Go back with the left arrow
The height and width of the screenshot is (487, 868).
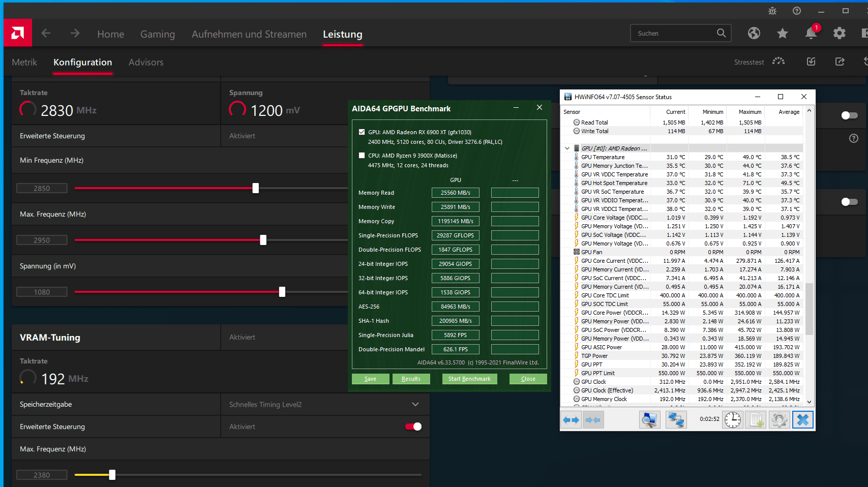tap(46, 34)
